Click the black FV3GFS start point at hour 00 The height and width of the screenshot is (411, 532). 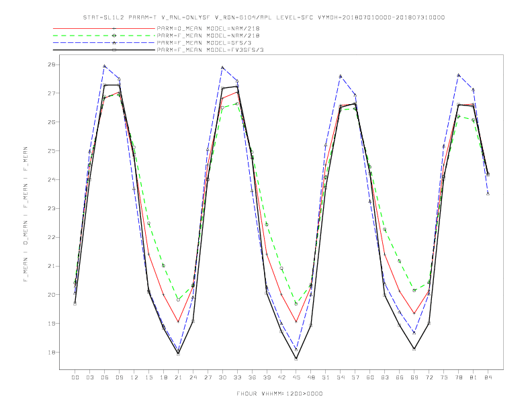[x=75, y=304]
